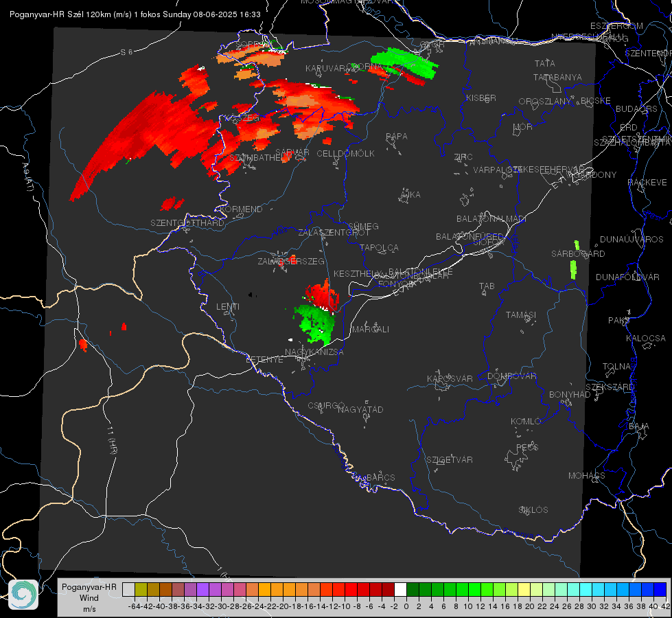Click the S 6 road label
The image size is (672, 618).
pos(126,52)
